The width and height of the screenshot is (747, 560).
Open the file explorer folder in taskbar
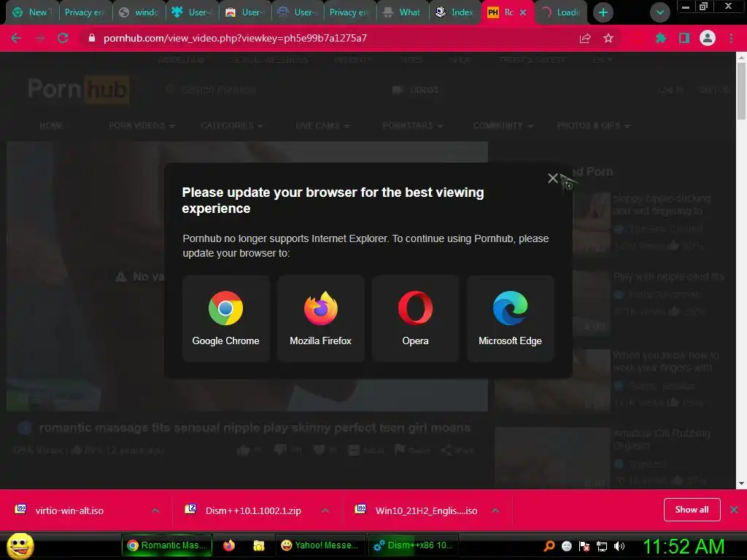tap(259, 545)
